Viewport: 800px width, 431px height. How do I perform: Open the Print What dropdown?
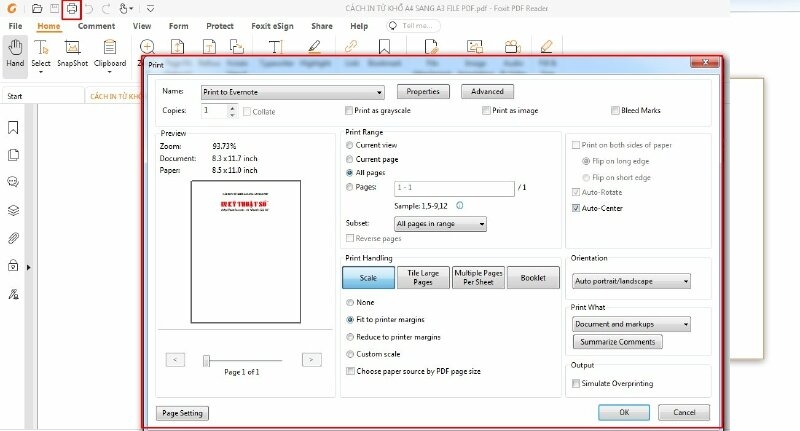coord(632,324)
